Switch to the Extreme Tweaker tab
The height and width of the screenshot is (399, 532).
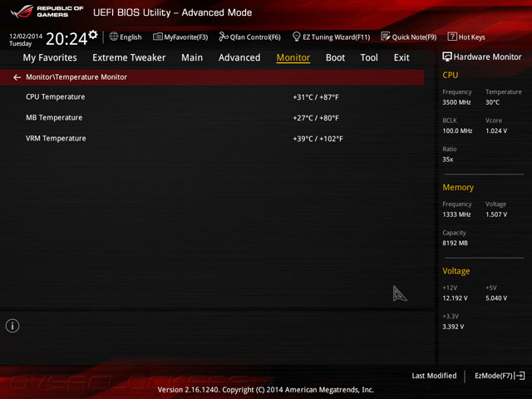tap(129, 57)
